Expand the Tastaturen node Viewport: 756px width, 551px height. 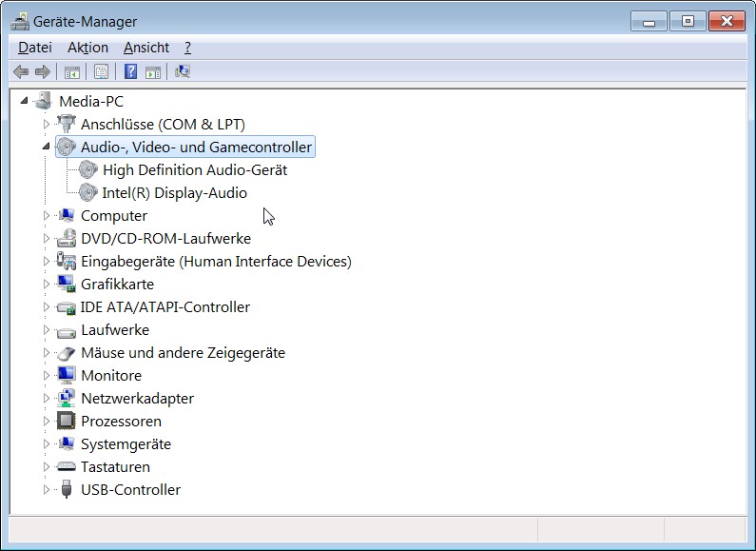click(x=47, y=466)
